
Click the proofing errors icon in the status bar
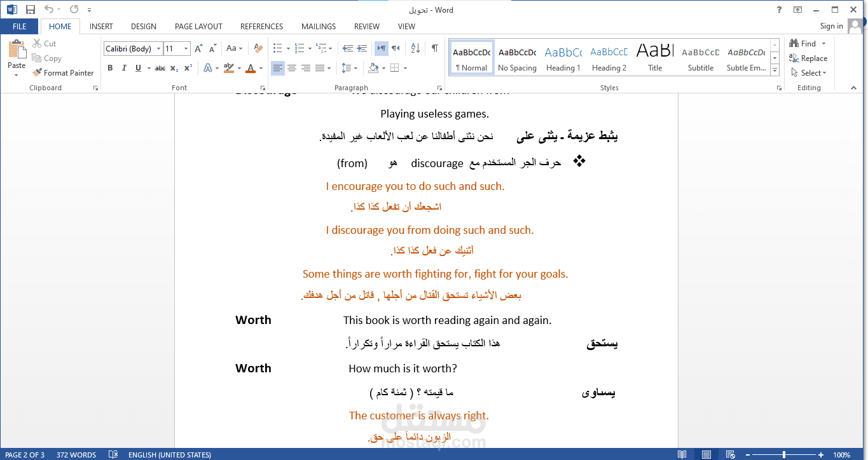113,454
